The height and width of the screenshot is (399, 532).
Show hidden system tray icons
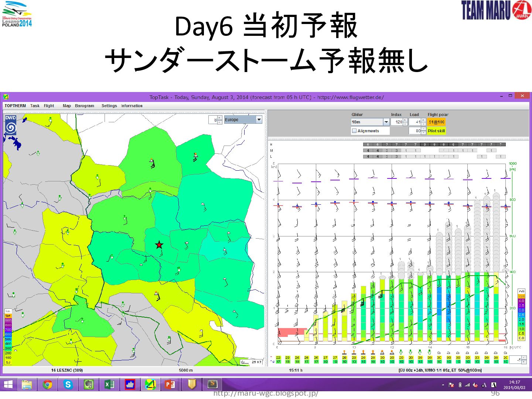tap(443, 385)
